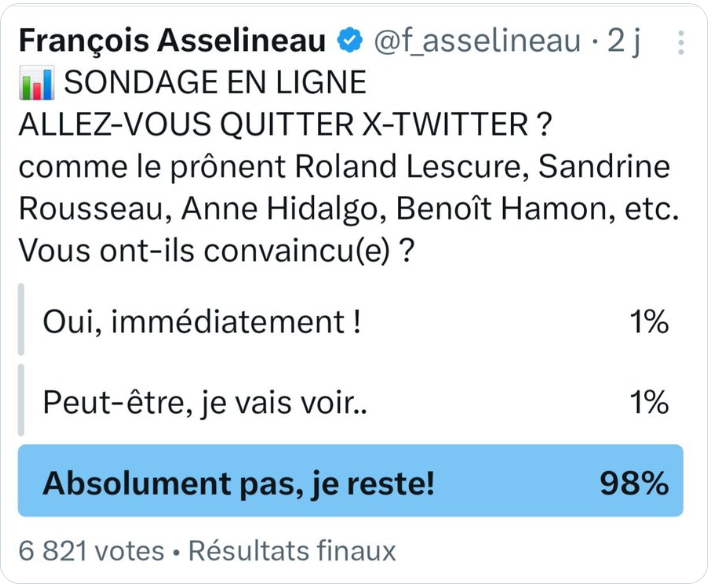Click the 98% result percentage

(x=634, y=483)
